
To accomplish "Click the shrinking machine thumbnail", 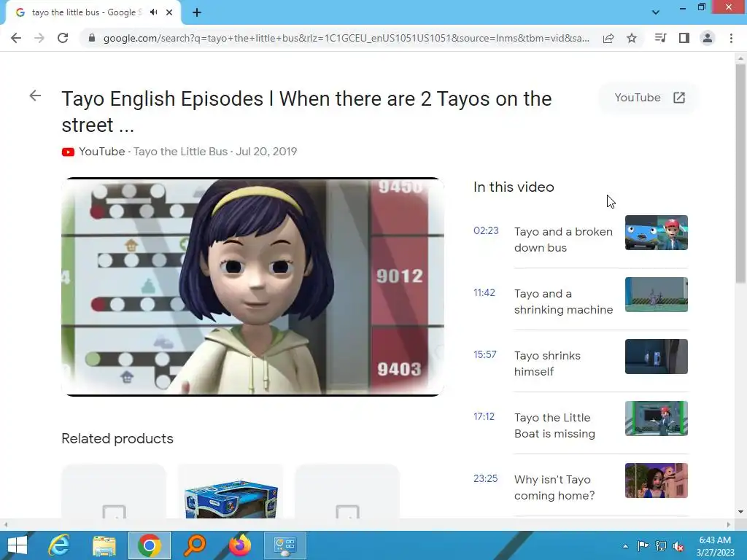I will point(657,295).
